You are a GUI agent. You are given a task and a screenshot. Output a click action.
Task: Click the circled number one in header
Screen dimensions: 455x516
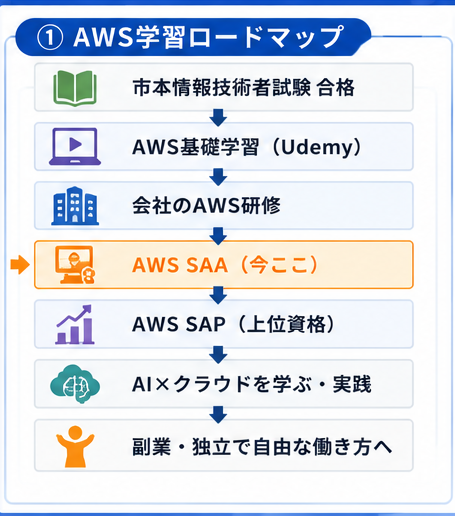(50, 38)
